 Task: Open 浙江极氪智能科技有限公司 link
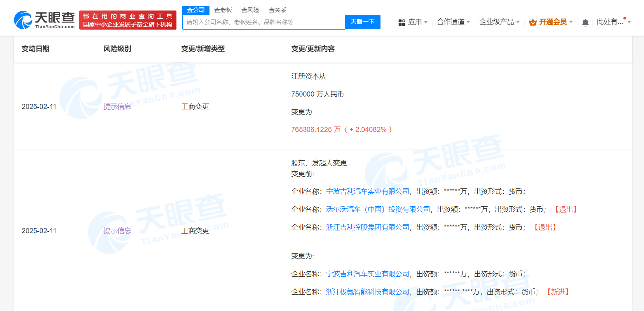pyautogui.click(x=368, y=292)
